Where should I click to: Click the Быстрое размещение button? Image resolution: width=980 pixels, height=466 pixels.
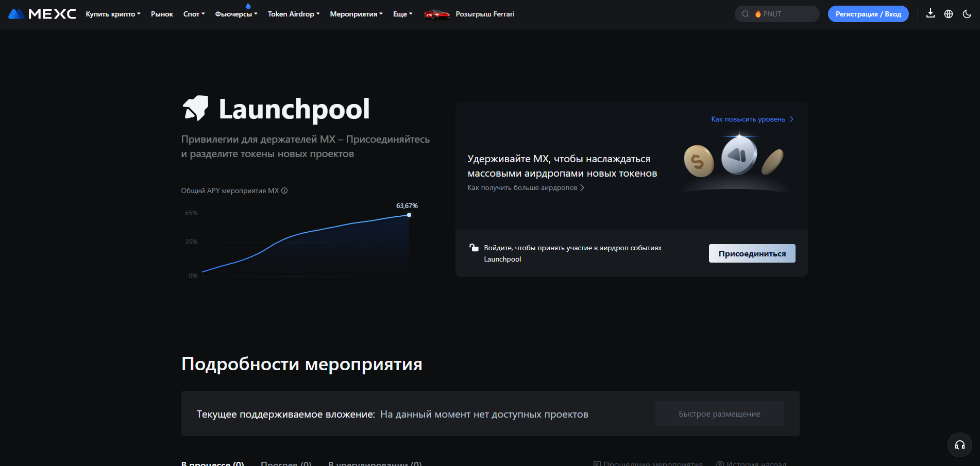click(719, 413)
